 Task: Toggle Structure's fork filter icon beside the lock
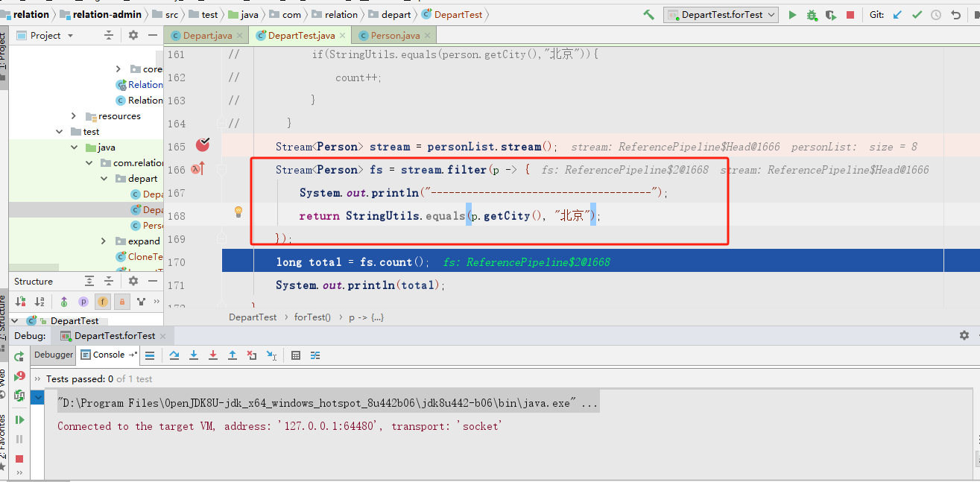[140, 302]
